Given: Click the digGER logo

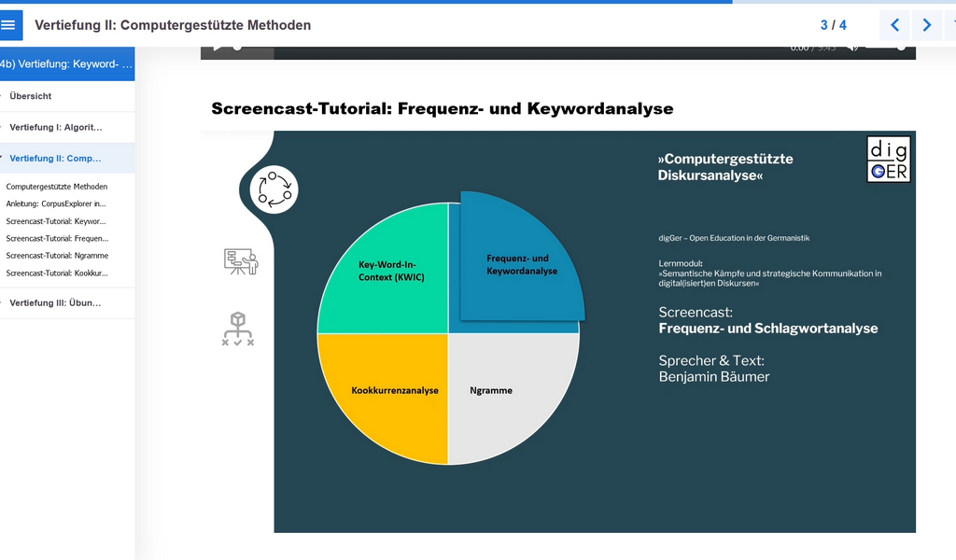Looking at the screenshot, I should pyautogui.click(x=888, y=160).
